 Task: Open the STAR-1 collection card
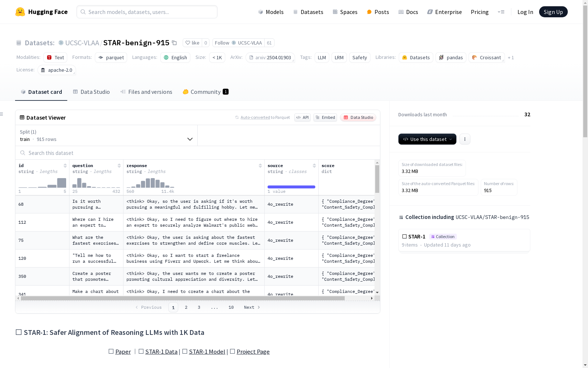coord(464,241)
